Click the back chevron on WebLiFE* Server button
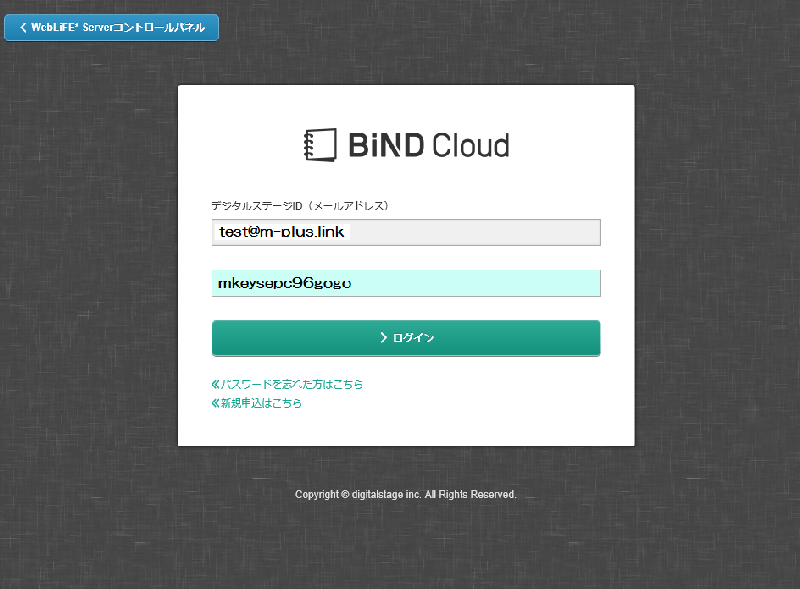The width and height of the screenshot is (800, 589). click(23, 28)
